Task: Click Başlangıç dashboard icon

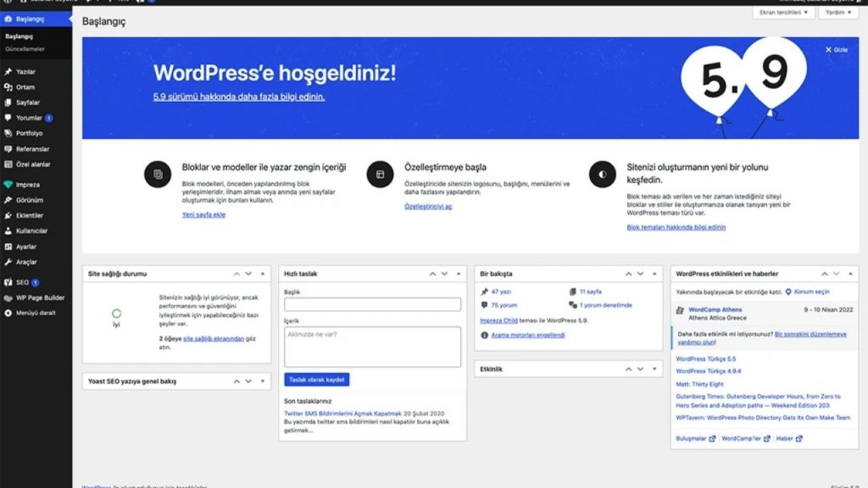Action: [8, 19]
